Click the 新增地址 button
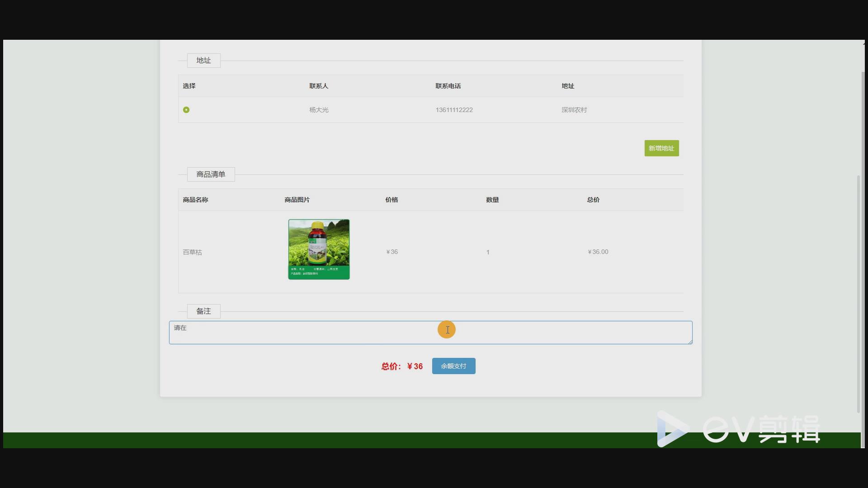 click(x=661, y=148)
